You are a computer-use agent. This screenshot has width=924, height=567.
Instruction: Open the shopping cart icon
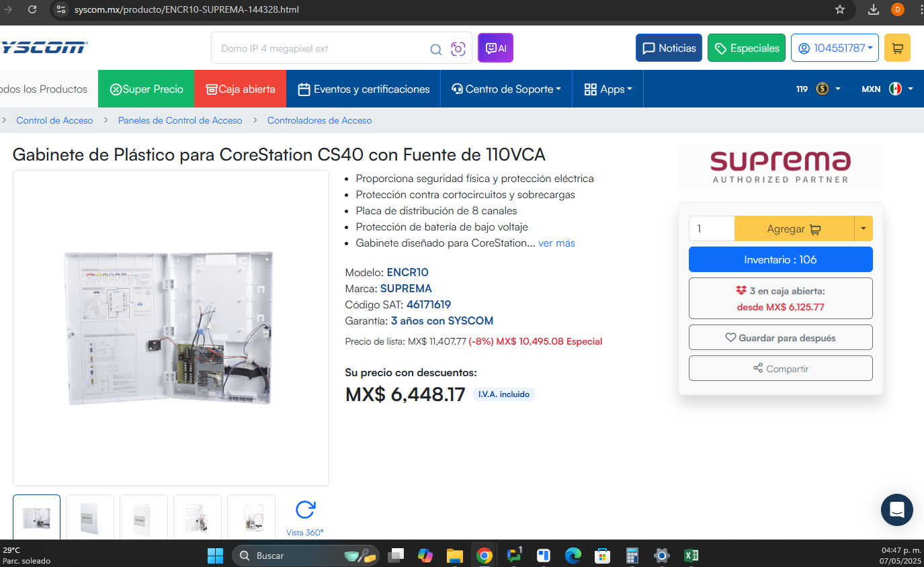point(897,48)
